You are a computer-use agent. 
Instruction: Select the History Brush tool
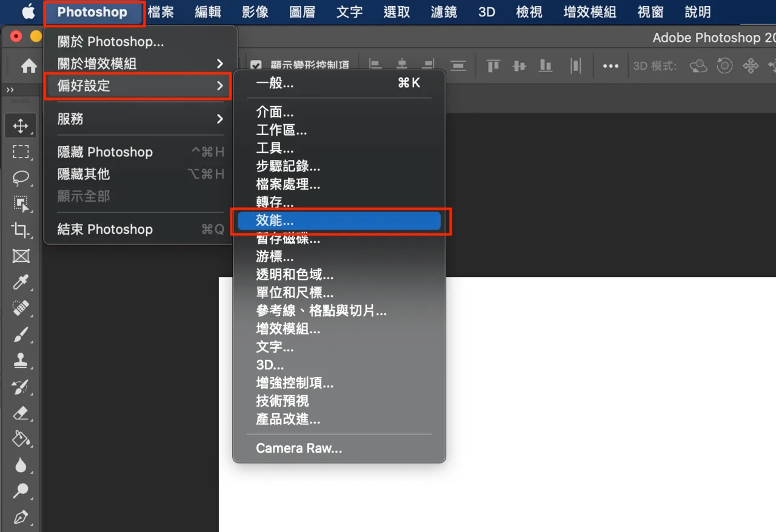[x=21, y=387]
